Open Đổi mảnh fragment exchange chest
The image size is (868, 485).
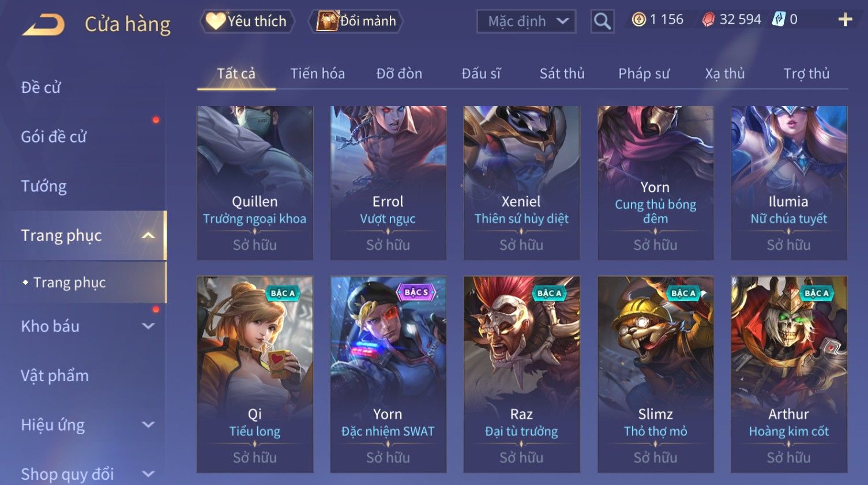355,21
